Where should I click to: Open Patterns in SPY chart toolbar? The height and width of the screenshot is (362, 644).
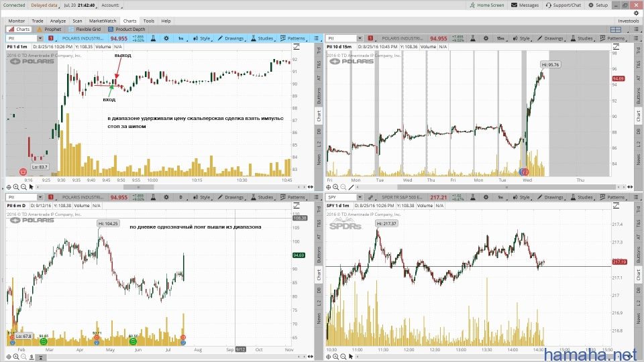click(x=612, y=197)
